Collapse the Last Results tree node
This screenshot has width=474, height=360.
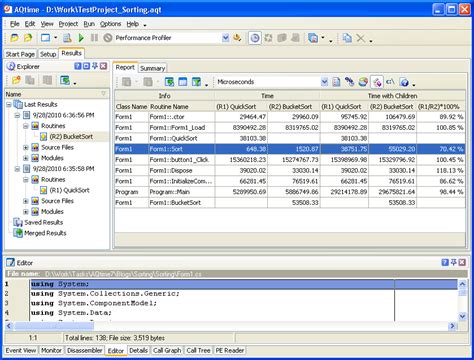[x=9, y=105]
